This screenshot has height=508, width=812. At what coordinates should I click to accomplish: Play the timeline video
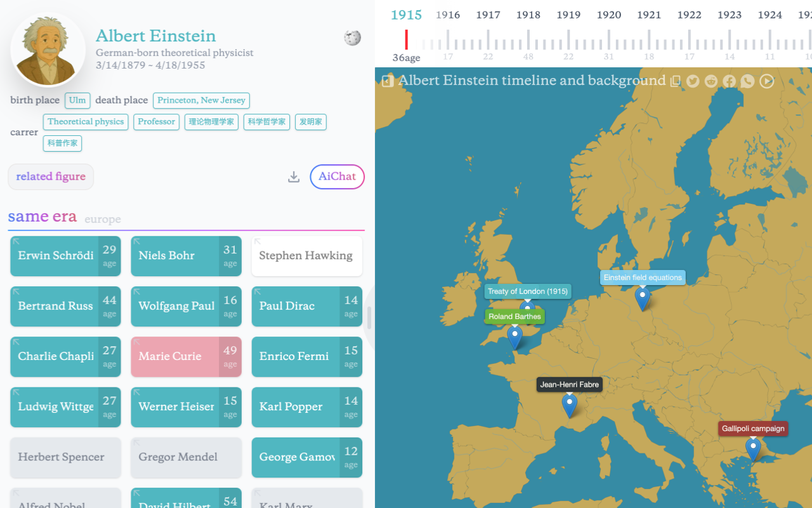point(765,81)
